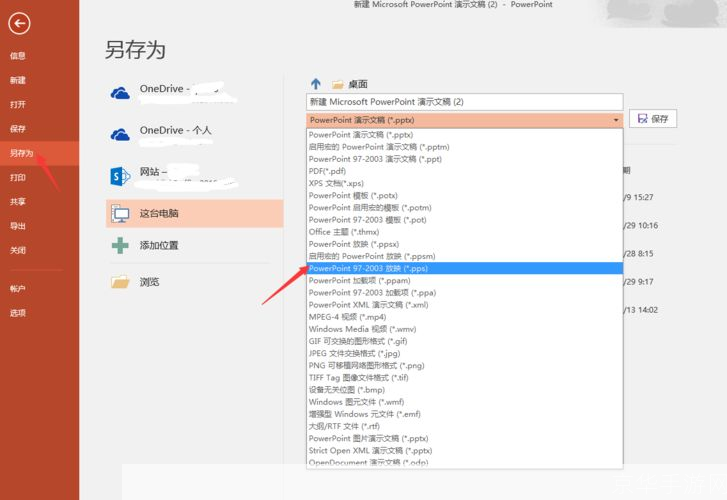The image size is (727, 500).
Task: Select PowerPoint 97-2003 加载项 (*.ppa)
Action: [x=465, y=293]
